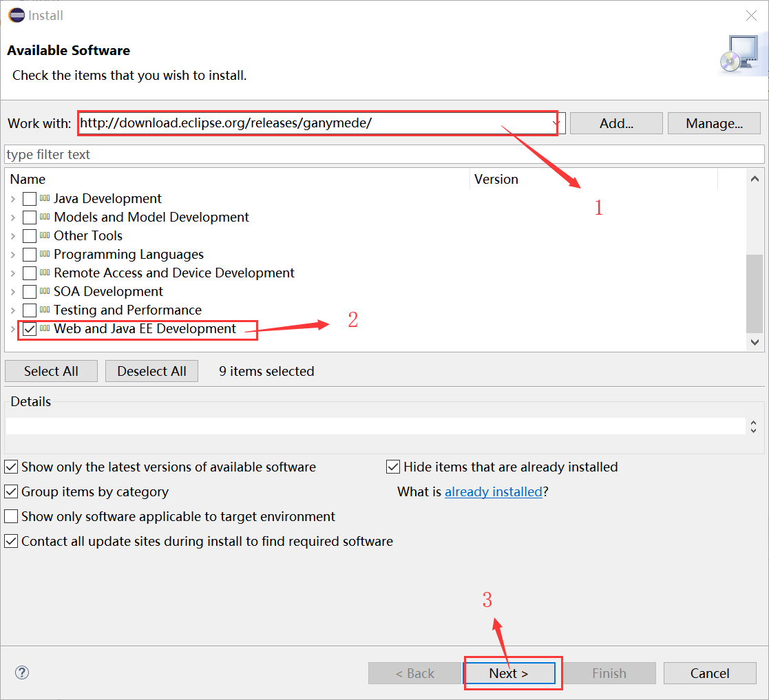Click the Details pane up stepper arrow
The width and height of the screenshot is (769, 700).
(x=753, y=423)
